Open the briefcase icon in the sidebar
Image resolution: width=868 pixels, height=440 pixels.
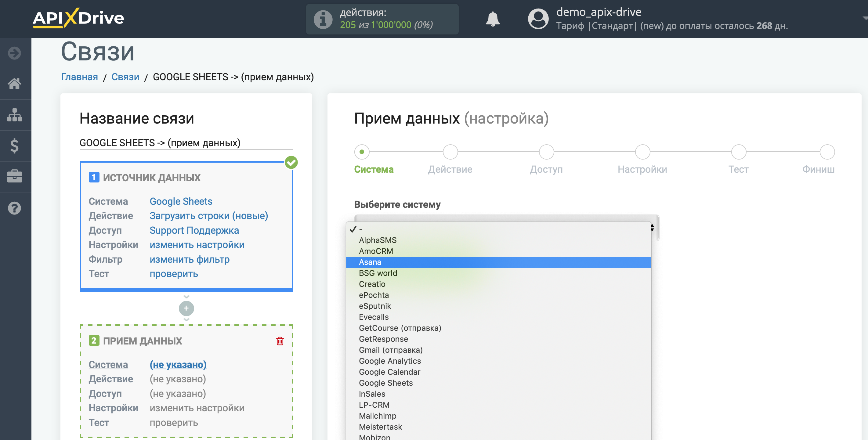click(x=14, y=177)
